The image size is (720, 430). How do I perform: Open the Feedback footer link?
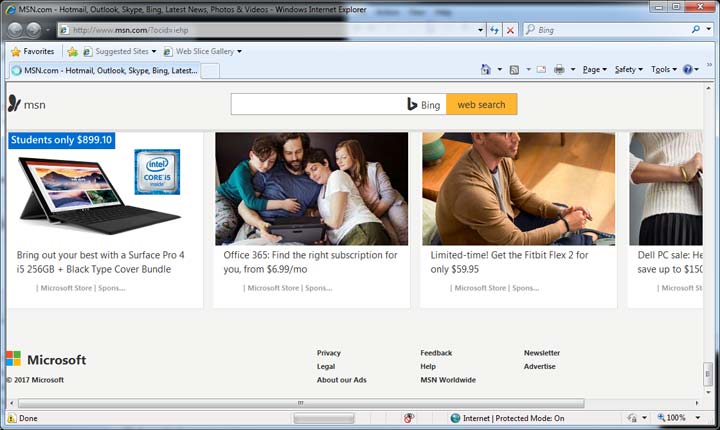click(436, 353)
